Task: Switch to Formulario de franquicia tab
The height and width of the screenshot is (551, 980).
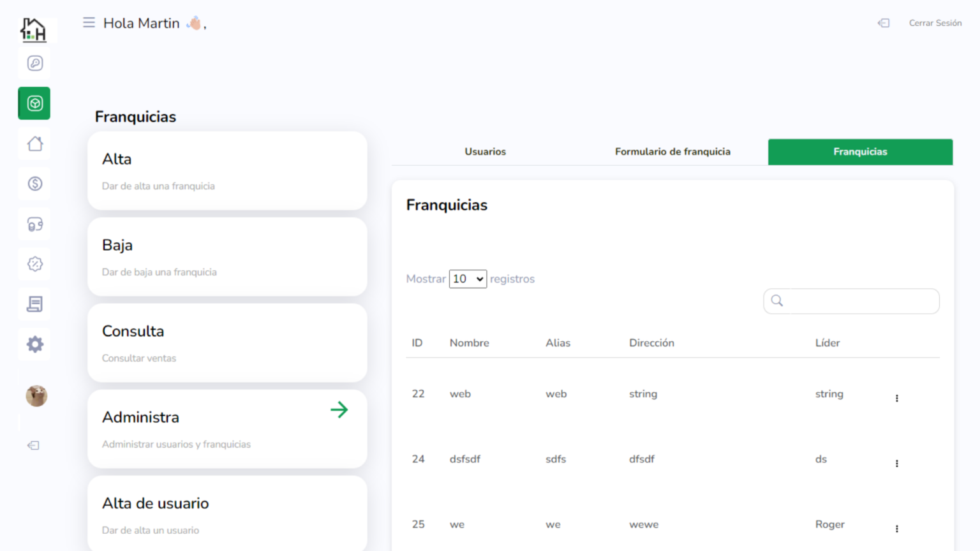Action: click(672, 152)
